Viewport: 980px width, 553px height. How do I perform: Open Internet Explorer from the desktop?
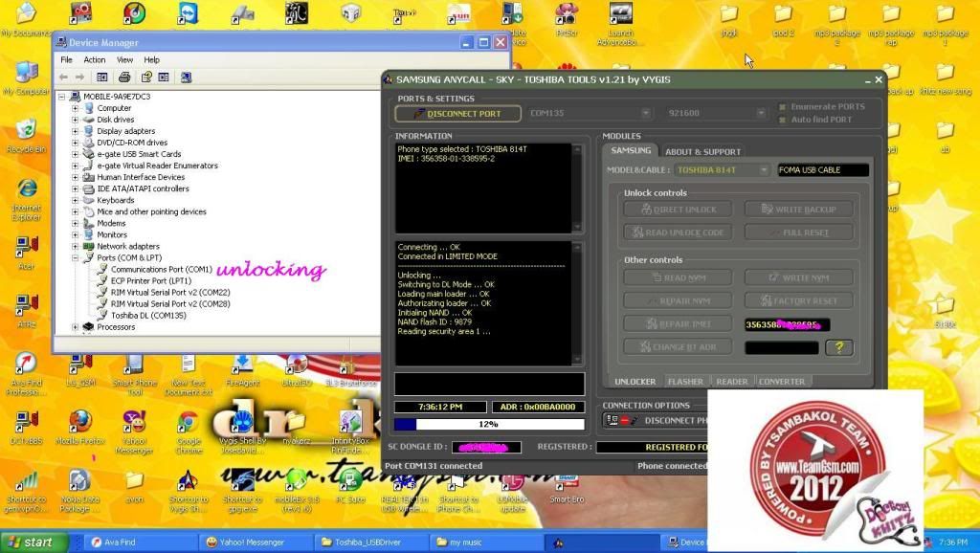(x=26, y=189)
